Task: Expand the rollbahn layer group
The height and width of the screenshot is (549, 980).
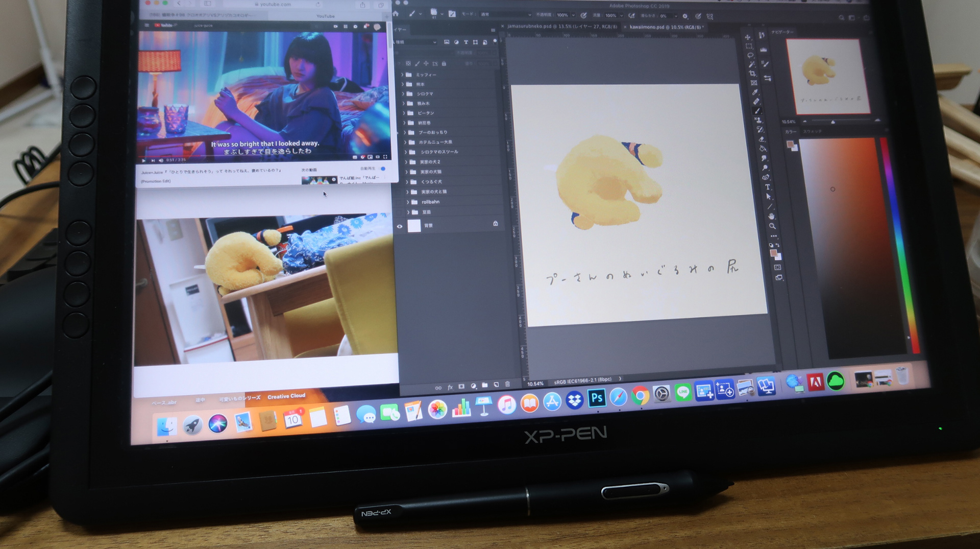Action: (x=408, y=202)
